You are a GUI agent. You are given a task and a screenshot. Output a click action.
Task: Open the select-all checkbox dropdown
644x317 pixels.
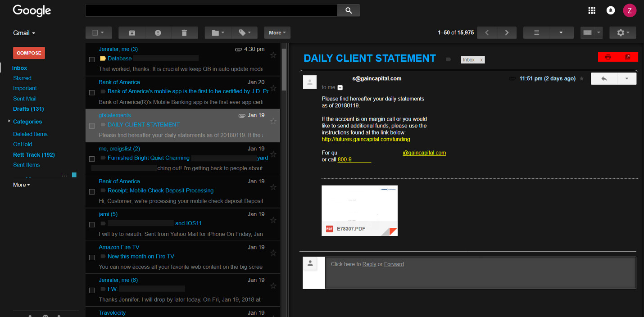(x=98, y=32)
